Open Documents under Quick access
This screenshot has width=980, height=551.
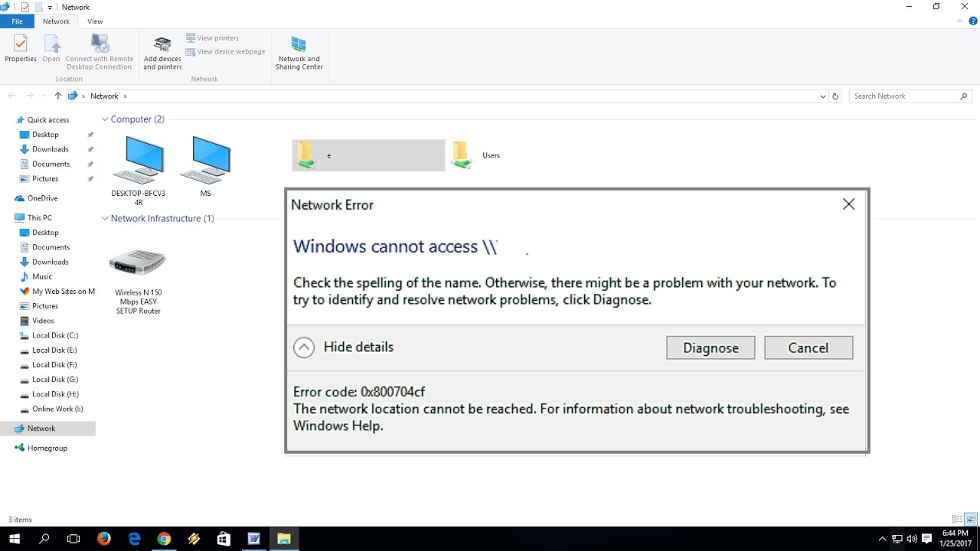pos(51,164)
